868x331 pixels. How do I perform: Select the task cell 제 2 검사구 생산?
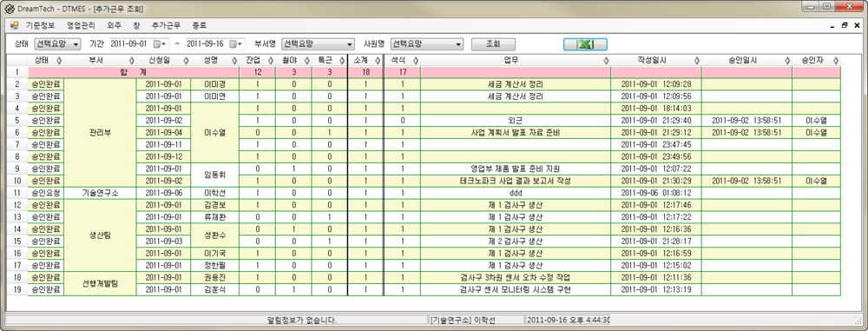[x=516, y=242]
